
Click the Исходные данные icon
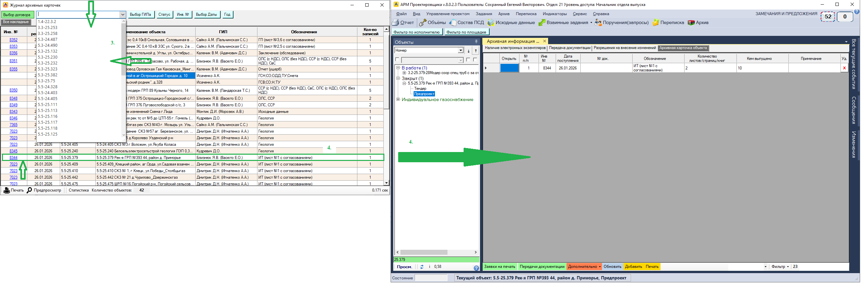pyautogui.click(x=491, y=23)
